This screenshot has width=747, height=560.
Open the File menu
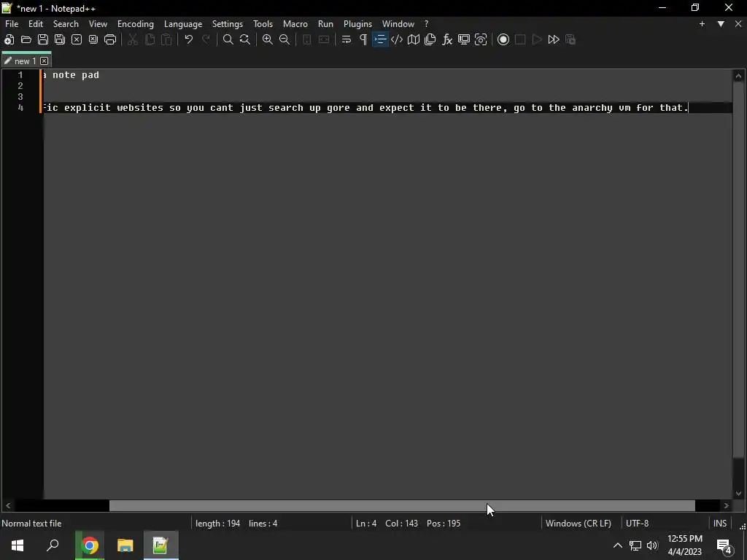pos(12,24)
